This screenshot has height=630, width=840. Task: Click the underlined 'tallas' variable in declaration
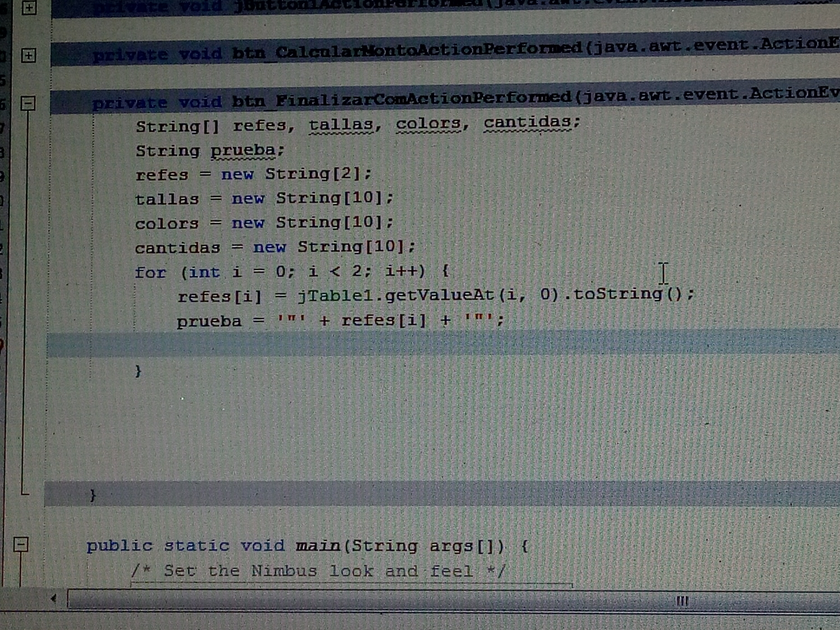(340, 124)
